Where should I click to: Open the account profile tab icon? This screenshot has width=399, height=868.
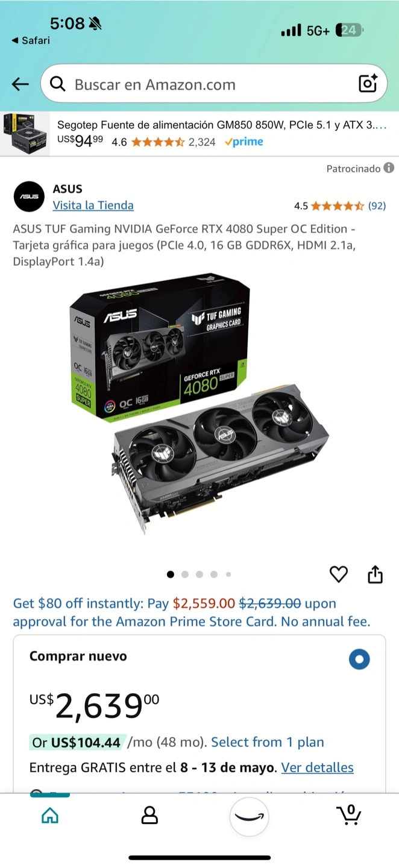149,816
